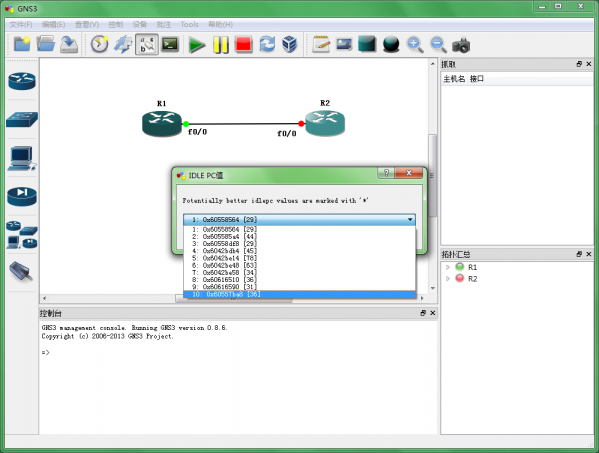599x453 pixels.
Task: Stop all devices with red square
Action: [x=244, y=44]
